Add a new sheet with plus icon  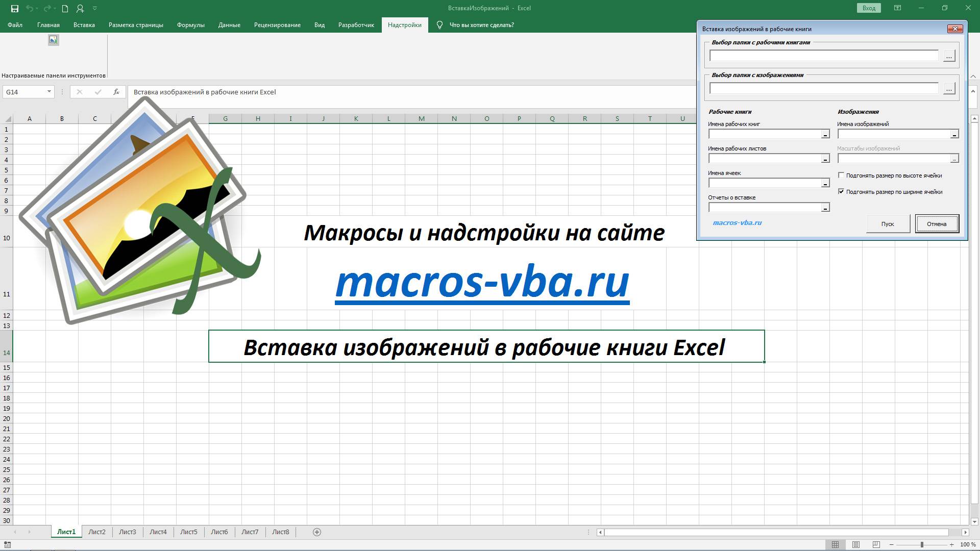point(317,532)
